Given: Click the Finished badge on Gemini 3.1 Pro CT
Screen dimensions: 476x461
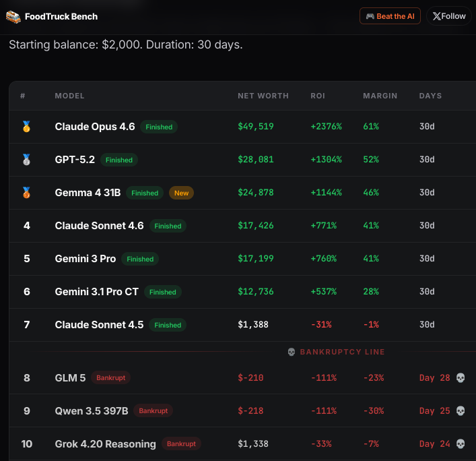Looking at the screenshot, I should click(163, 292).
